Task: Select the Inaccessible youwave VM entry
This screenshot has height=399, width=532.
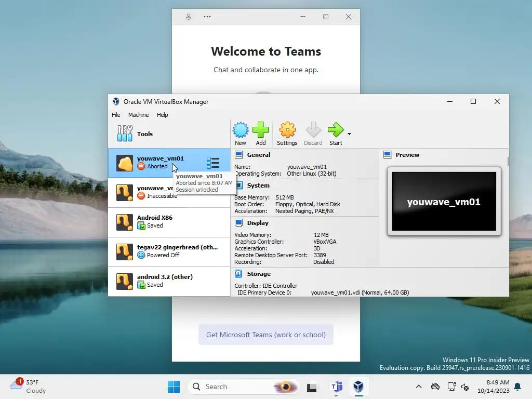Action: click(x=169, y=192)
